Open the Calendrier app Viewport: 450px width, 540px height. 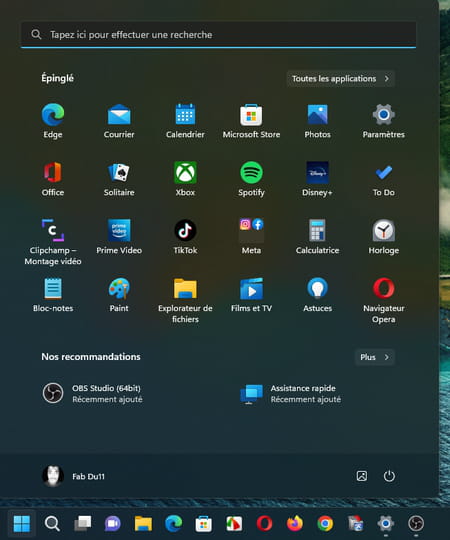point(185,121)
